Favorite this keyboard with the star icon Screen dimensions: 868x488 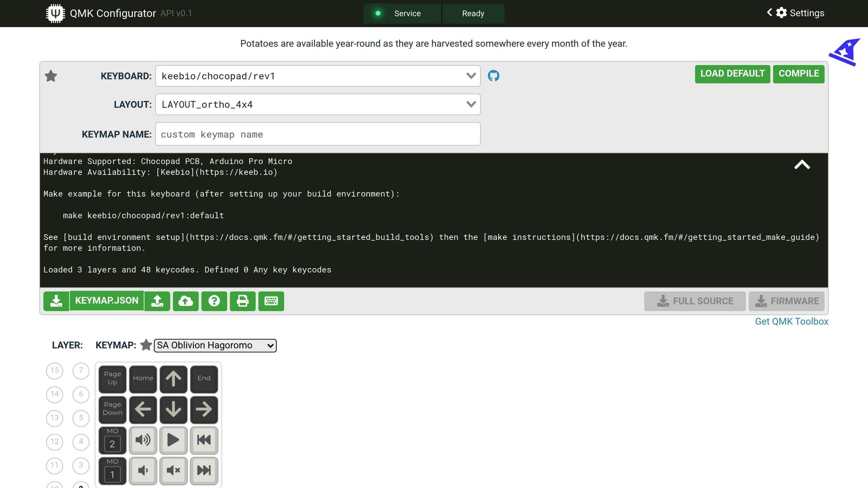coord(51,76)
